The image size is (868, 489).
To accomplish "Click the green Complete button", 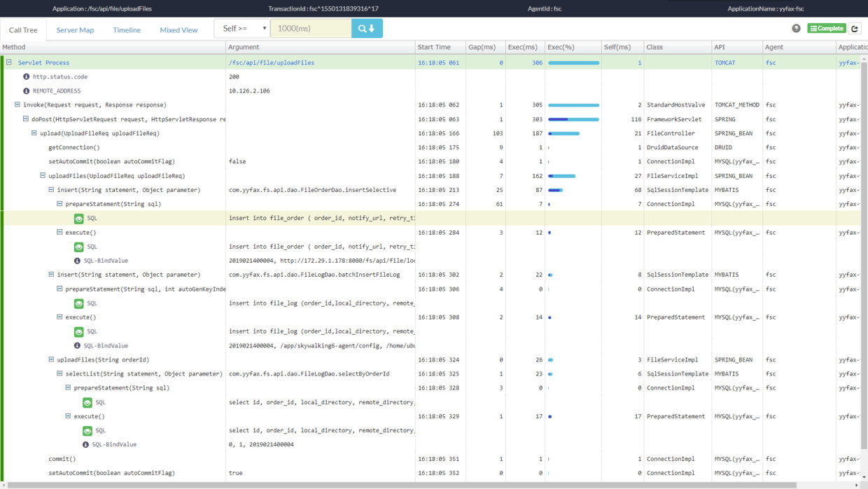I will point(826,29).
